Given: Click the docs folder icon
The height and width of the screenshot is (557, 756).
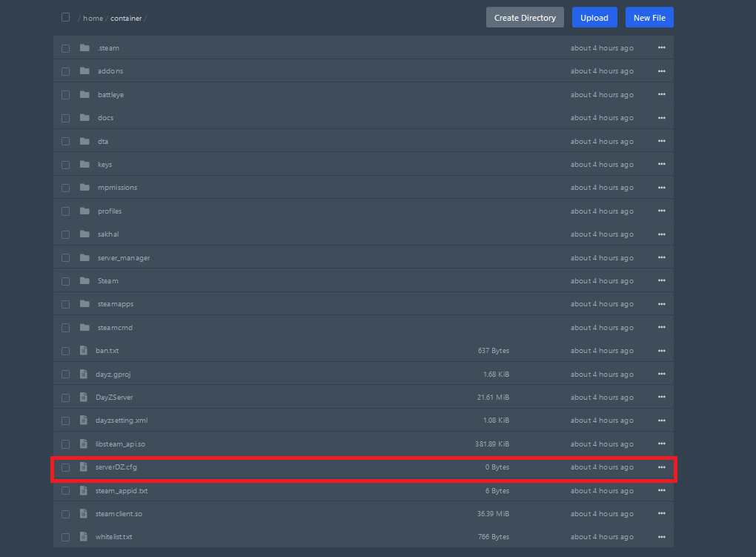Looking at the screenshot, I should click(84, 118).
